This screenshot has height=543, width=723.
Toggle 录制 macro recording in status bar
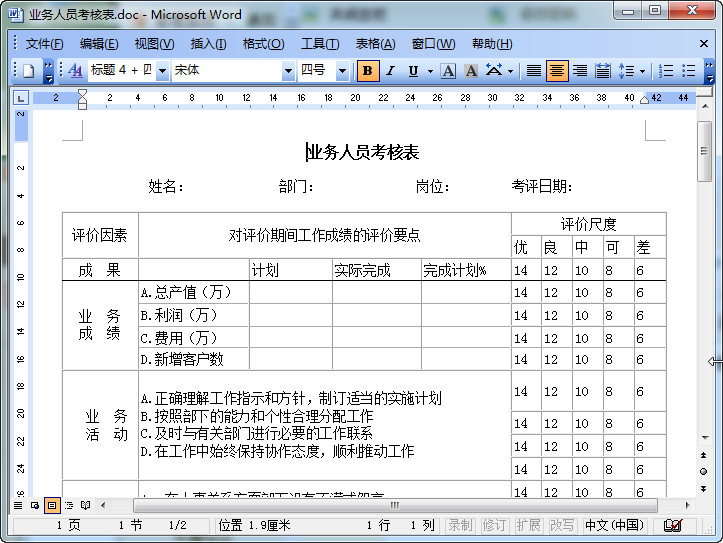point(460,525)
